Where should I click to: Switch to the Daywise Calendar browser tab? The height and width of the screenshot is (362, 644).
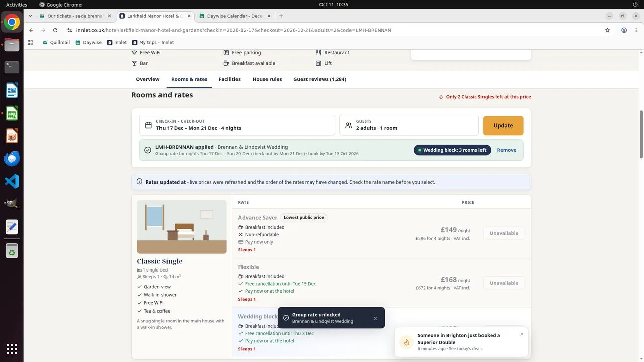pos(234,16)
